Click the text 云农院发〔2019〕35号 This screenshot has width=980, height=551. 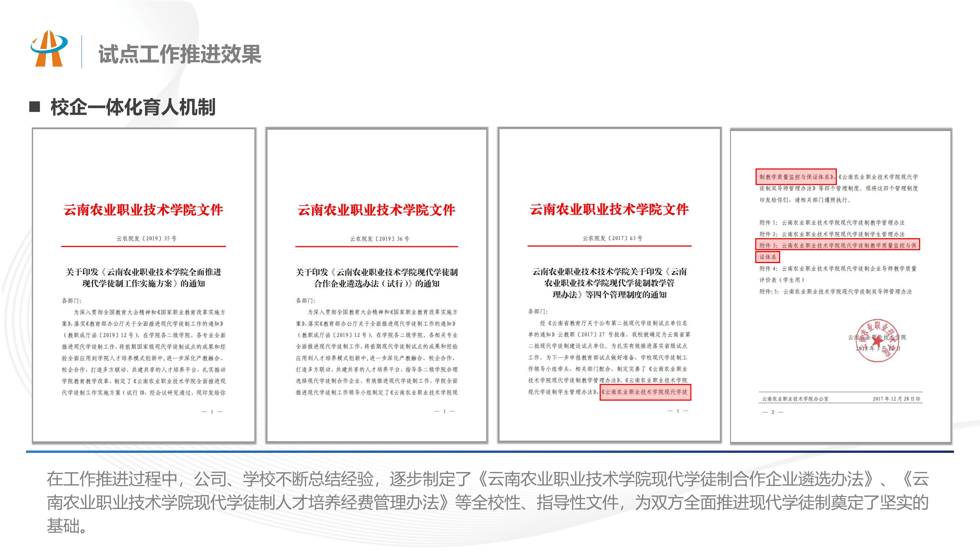(146, 238)
